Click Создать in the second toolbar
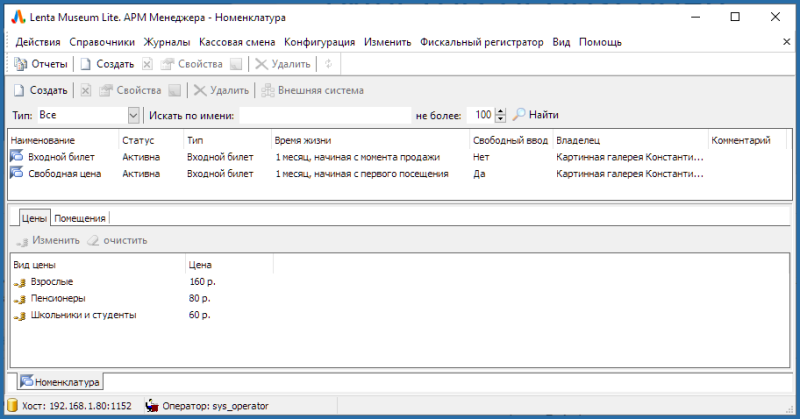800x419 pixels. coord(40,90)
